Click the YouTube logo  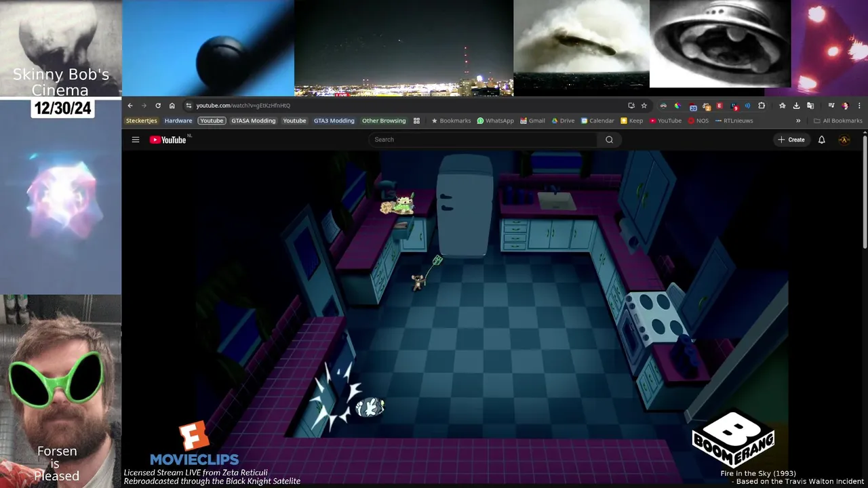[168, 140]
